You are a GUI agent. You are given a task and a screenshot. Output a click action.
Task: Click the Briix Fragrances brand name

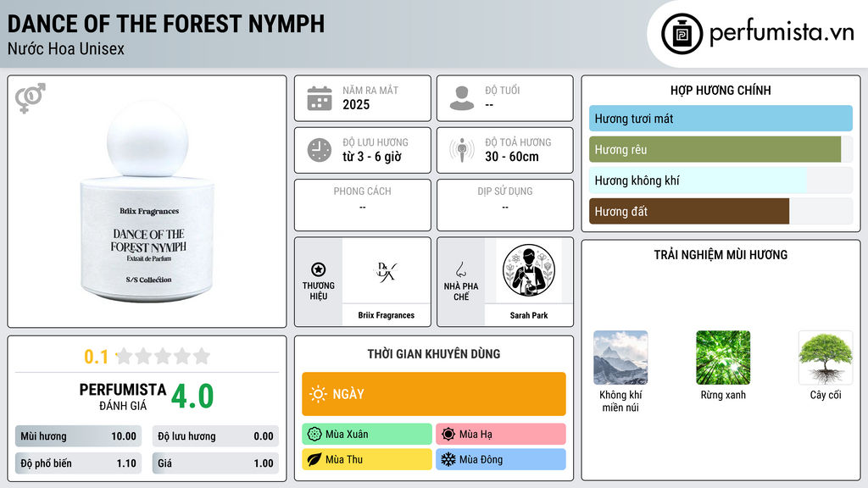(386, 315)
